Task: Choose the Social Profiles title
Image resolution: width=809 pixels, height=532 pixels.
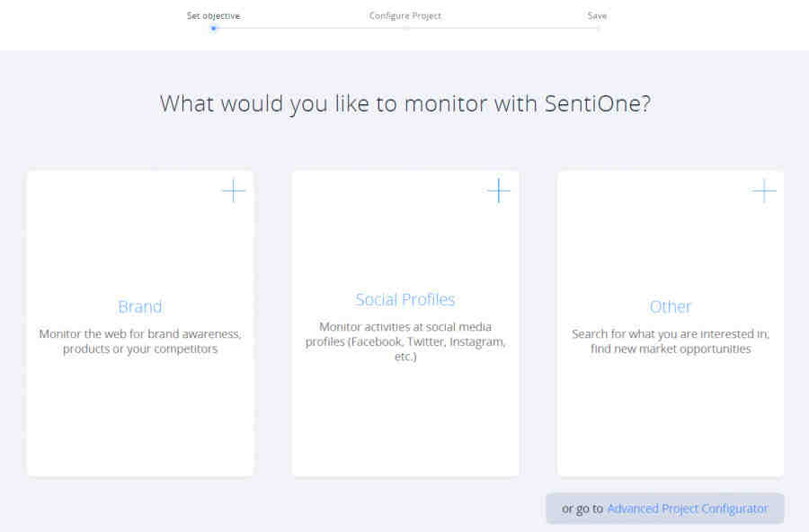Action: point(405,299)
